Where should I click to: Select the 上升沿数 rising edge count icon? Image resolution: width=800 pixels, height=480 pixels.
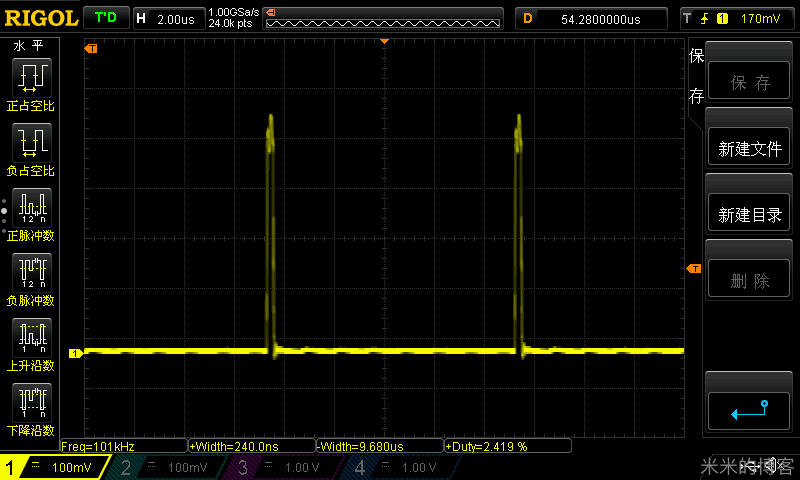coord(30,337)
